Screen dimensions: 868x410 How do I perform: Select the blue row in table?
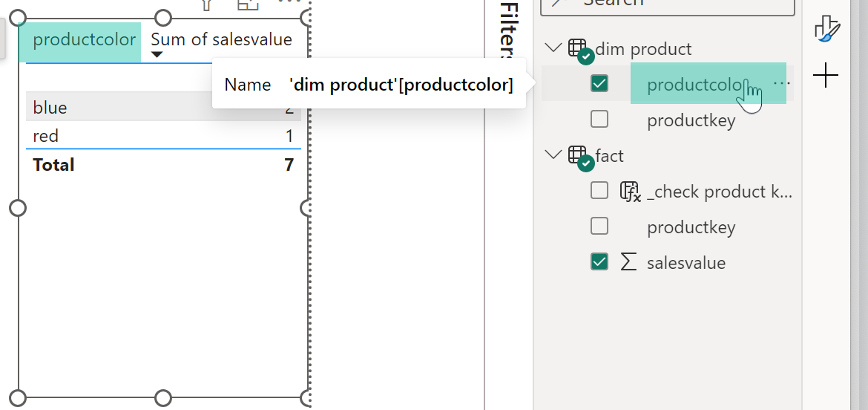[163, 107]
